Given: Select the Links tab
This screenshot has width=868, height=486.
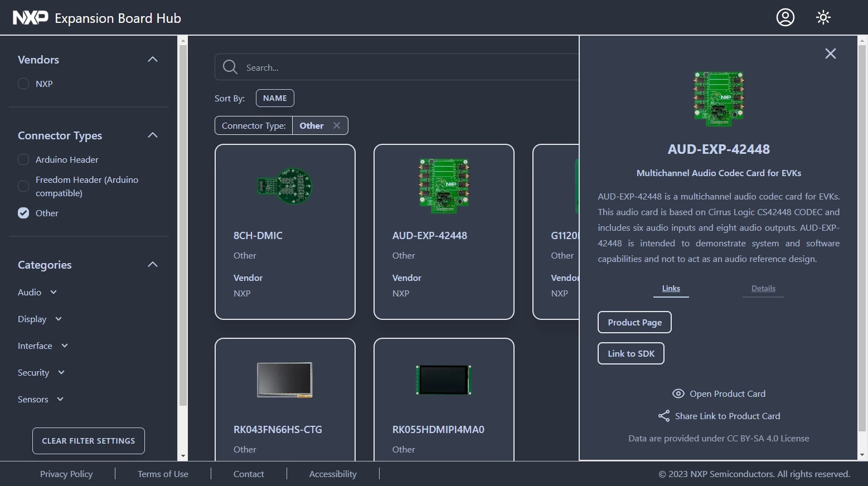Looking at the screenshot, I should (671, 288).
